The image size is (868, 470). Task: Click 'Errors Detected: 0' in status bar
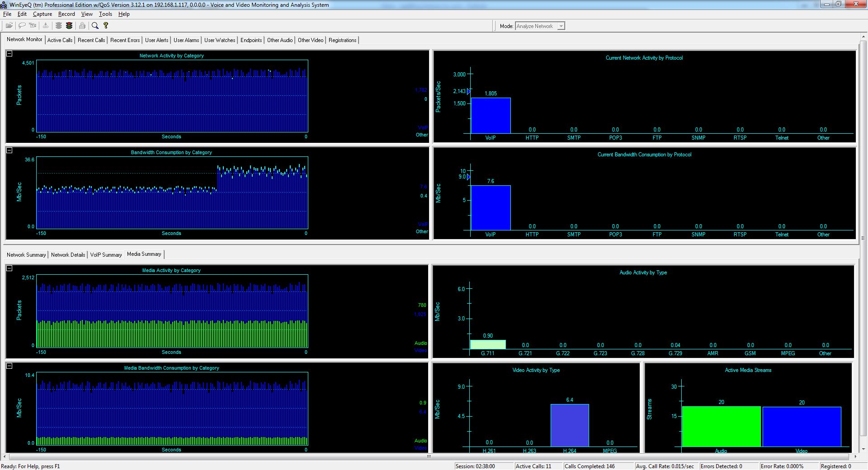click(x=721, y=466)
